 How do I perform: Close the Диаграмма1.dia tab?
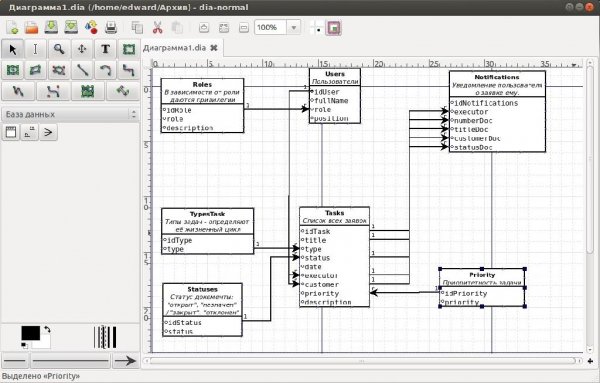point(214,48)
